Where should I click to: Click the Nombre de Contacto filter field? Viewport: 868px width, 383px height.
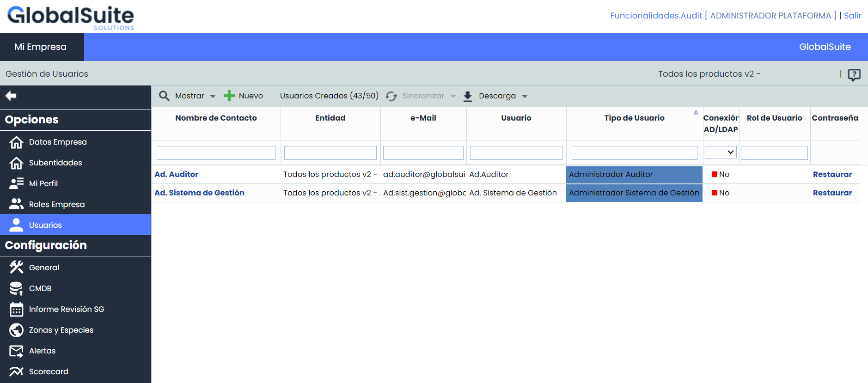[216, 153]
